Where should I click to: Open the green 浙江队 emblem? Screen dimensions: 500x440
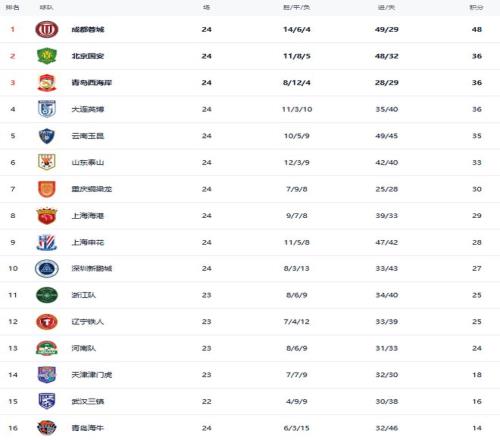tap(47, 295)
